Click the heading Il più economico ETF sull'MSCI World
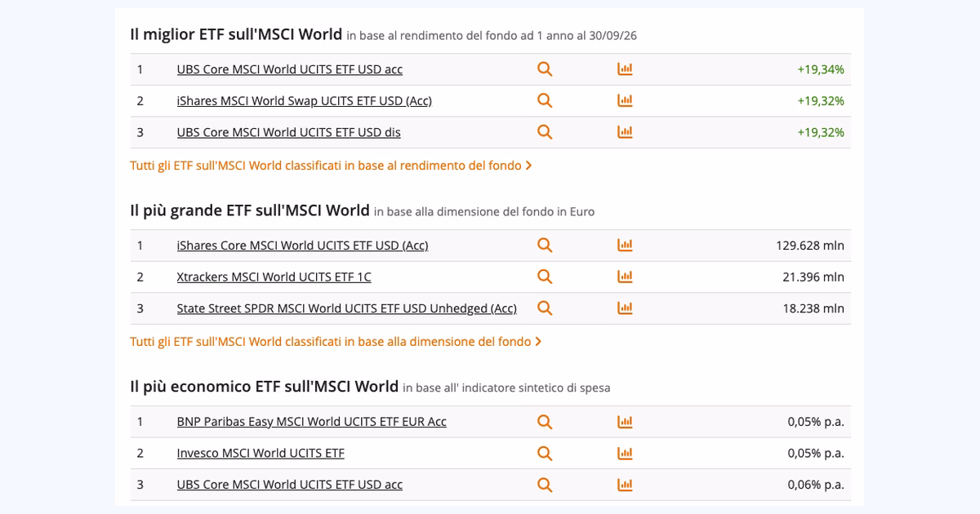The height and width of the screenshot is (514, 980). pyautogui.click(x=264, y=387)
